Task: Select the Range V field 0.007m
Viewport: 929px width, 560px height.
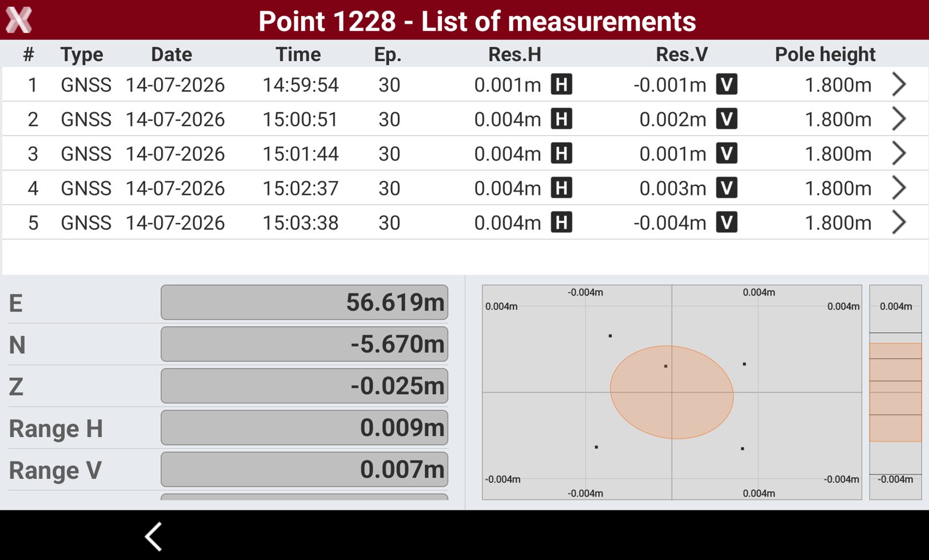Action: click(x=304, y=469)
